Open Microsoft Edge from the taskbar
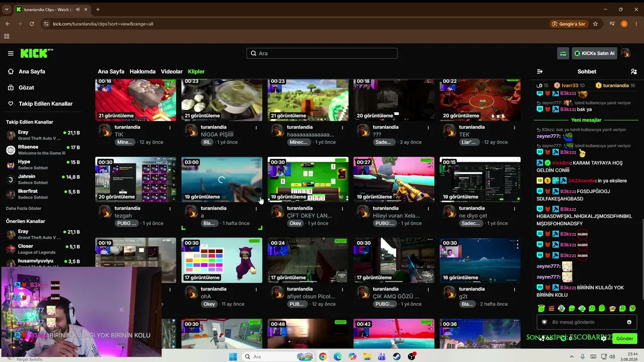Viewport: 644px width, 362px height. pyautogui.click(x=338, y=356)
